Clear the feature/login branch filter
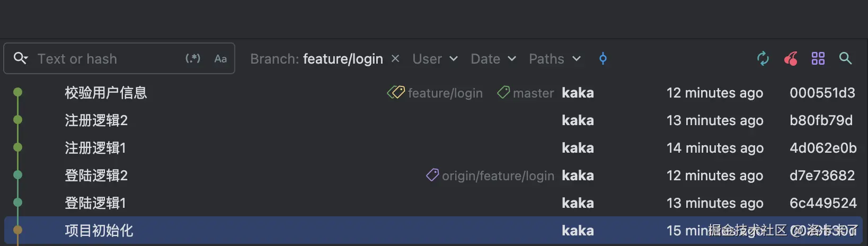 click(x=395, y=58)
